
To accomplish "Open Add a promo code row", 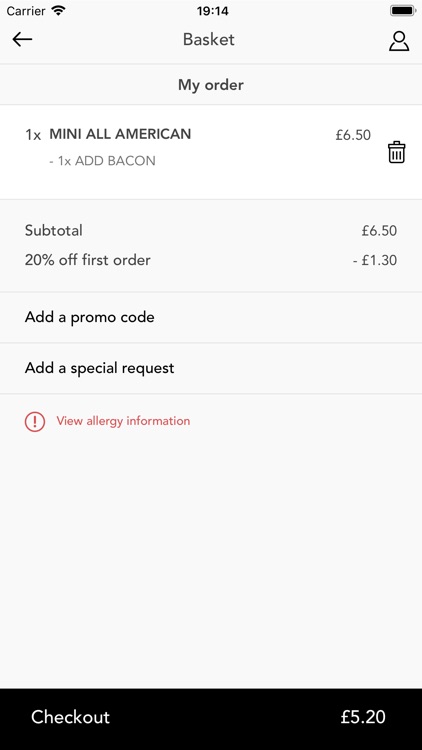I will [x=211, y=317].
